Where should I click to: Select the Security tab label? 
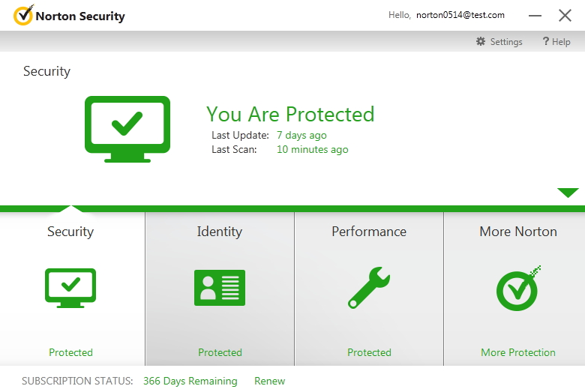click(x=70, y=232)
